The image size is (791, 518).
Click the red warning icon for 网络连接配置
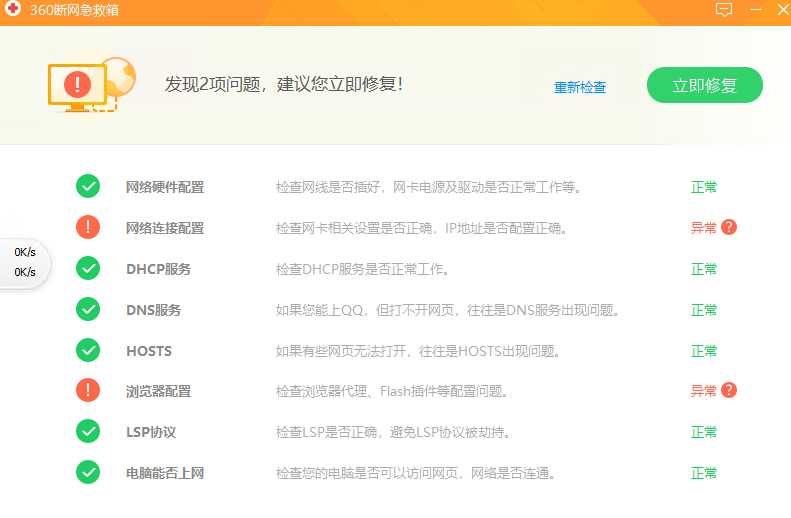pos(88,227)
